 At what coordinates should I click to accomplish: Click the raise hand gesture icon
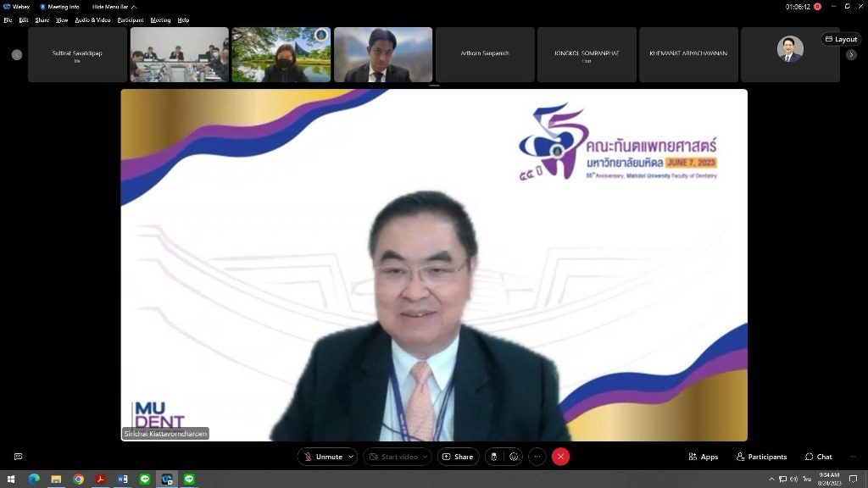[x=493, y=457]
